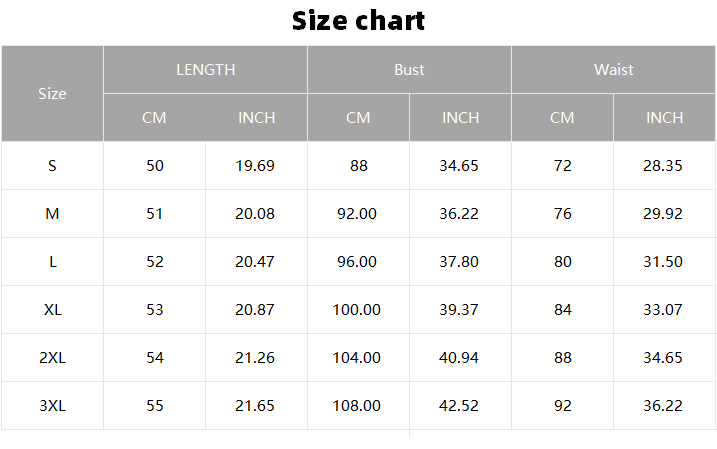Click the INCH subheader under Bust
The height and width of the screenshot is (449, 717).
pos(460,118)
